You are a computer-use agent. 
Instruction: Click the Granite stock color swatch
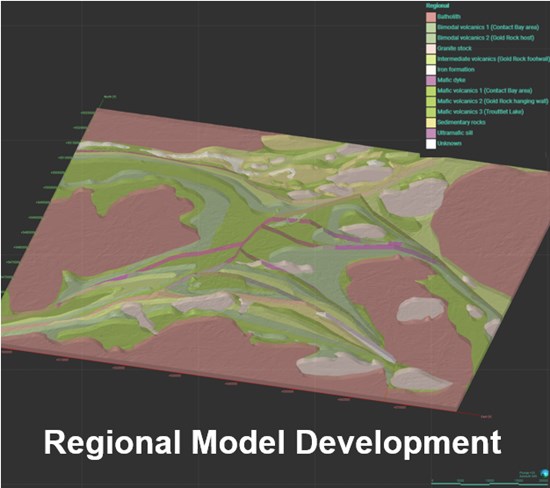pyautogui.click(x=431, y=48)
